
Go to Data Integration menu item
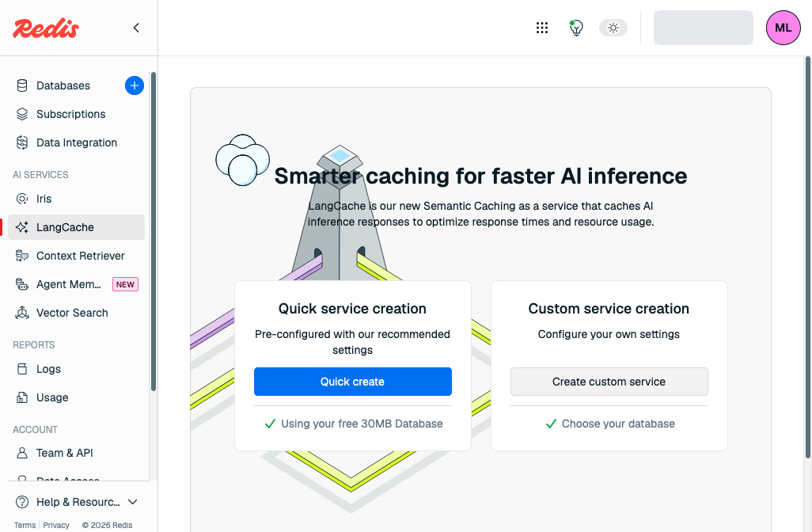[x=77, y=142]
